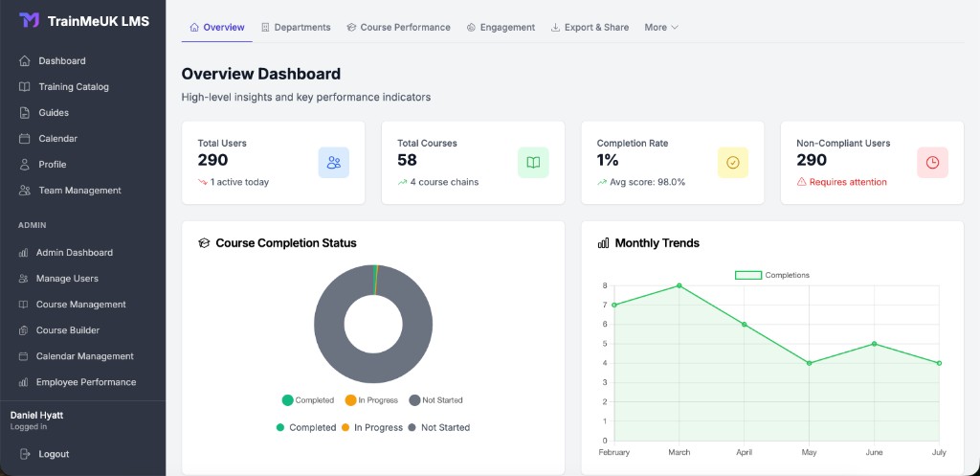Click the Guides document icon
980x476 pixels.
[24, 113]
